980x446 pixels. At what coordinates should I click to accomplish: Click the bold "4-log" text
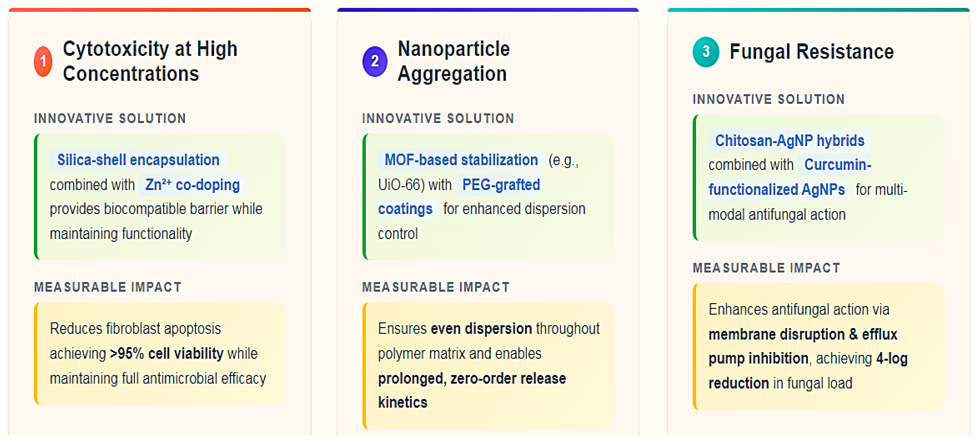point(892,359)
